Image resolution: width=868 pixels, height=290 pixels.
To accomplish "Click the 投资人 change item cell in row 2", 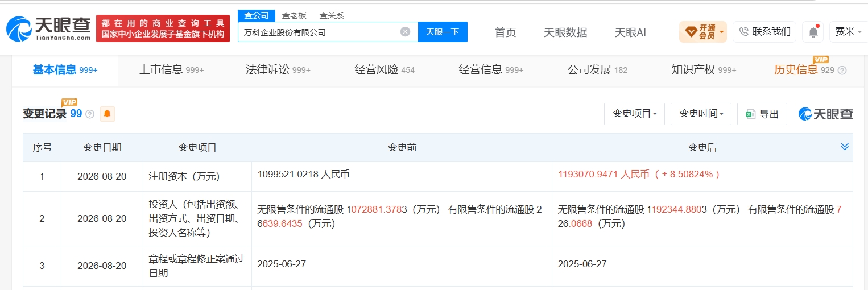I will (x=197, y=218).
